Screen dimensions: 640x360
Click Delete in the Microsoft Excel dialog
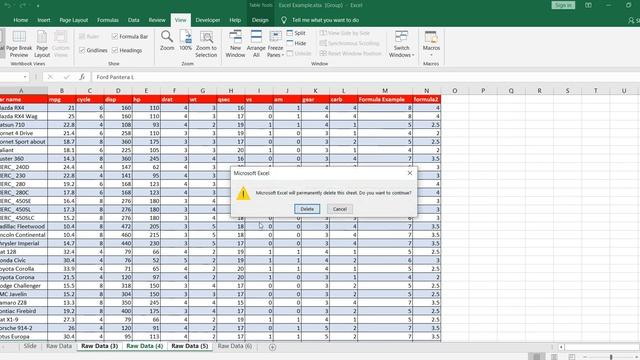click(x=307, y=209)
